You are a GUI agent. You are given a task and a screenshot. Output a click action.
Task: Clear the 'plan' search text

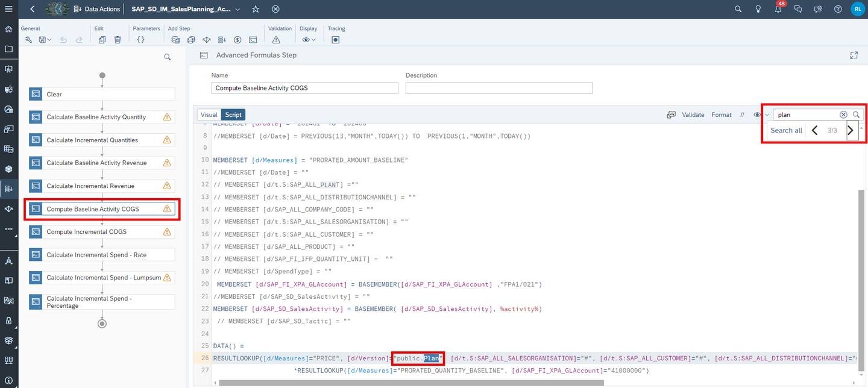pos(843,114)
